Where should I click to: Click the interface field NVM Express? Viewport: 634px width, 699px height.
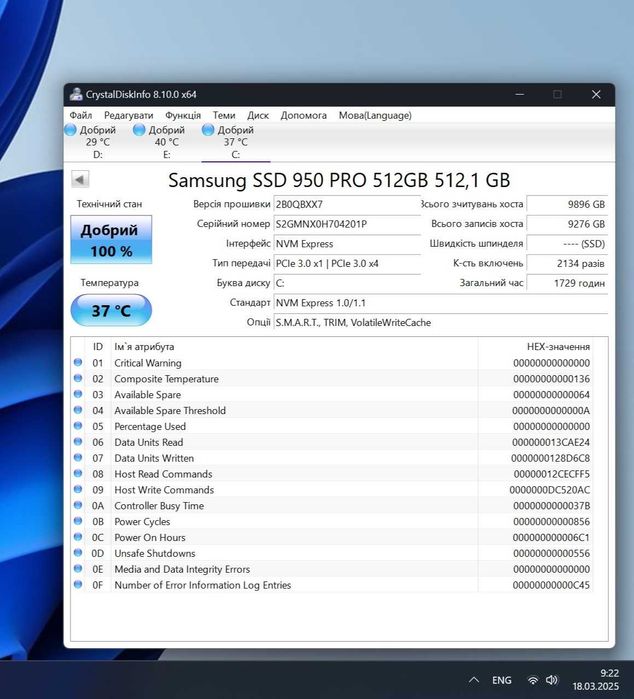[347, 244]
